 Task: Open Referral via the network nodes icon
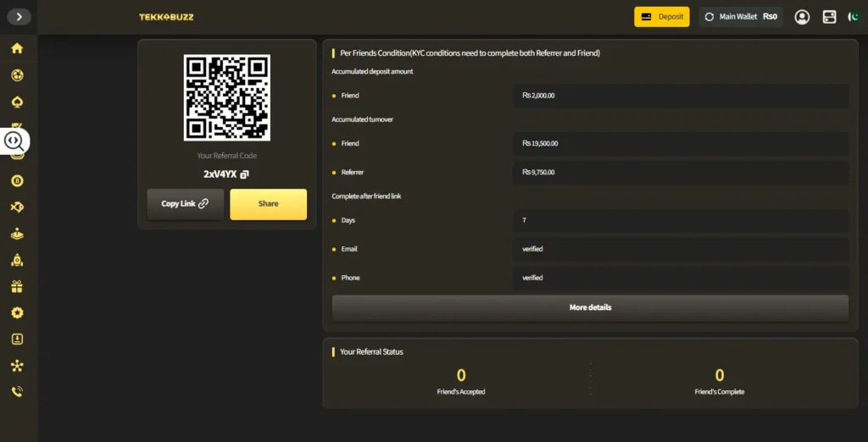point(17,366)
